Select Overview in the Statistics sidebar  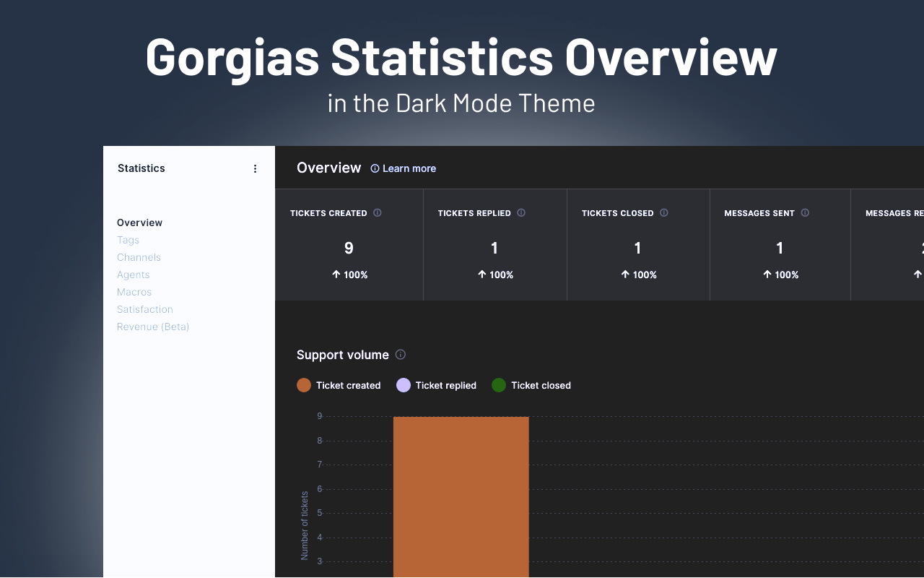139,223
